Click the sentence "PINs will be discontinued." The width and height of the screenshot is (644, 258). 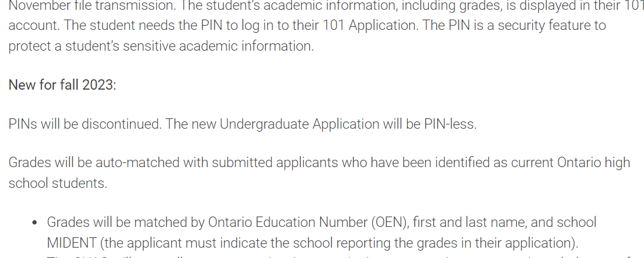(85, 124)
